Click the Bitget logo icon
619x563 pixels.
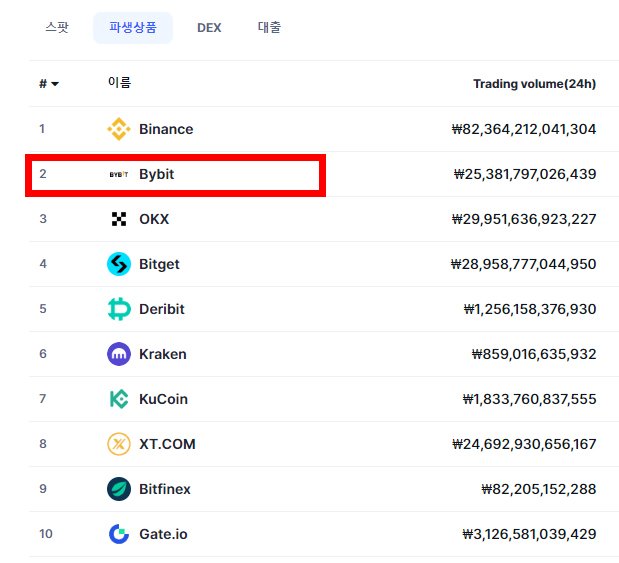118,264
